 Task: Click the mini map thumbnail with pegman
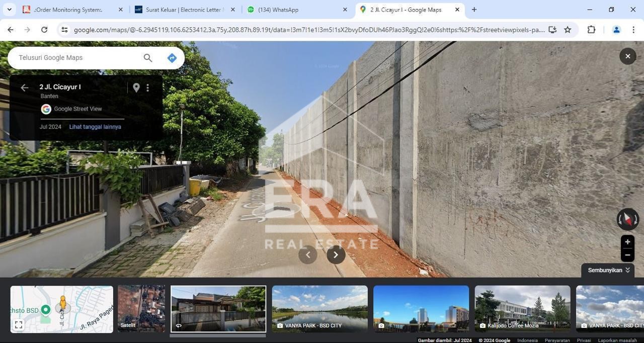click(62, 309)
